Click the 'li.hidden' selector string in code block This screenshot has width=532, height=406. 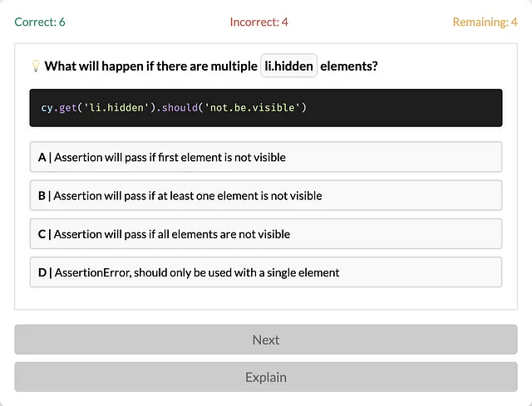click(x=116, y=108)
